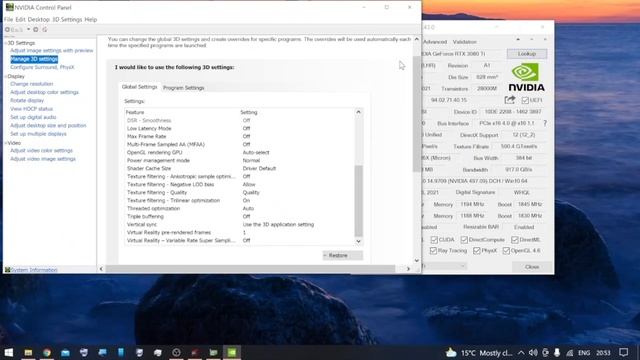Open Rotate display page

point(27,100)
